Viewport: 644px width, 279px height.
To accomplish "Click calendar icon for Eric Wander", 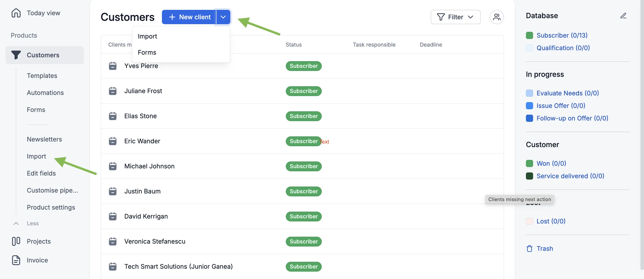I will [112, 141].
